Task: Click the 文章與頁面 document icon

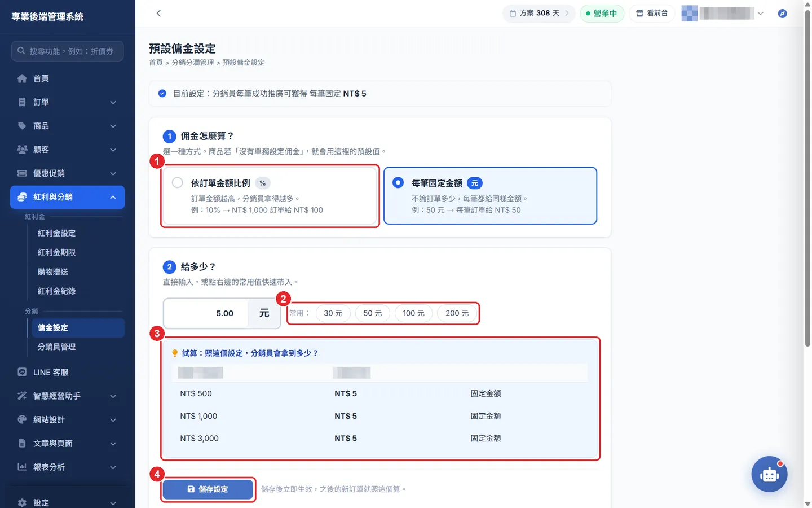Action: (x=22, y=443)
